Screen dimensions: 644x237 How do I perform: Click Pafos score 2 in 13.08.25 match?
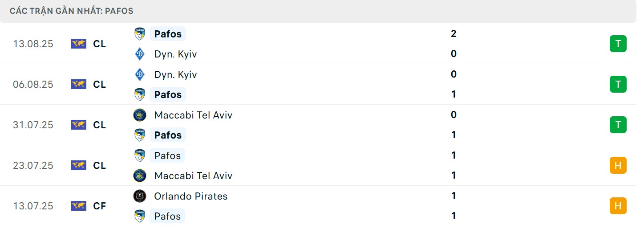454,34
